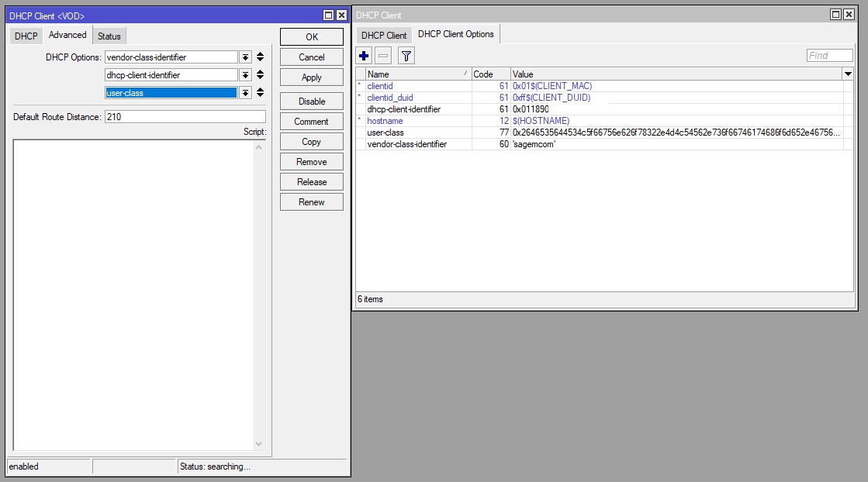Click the long user-class hex value
The height and width of the screenshot is (482, 868).
pos(676,133)
